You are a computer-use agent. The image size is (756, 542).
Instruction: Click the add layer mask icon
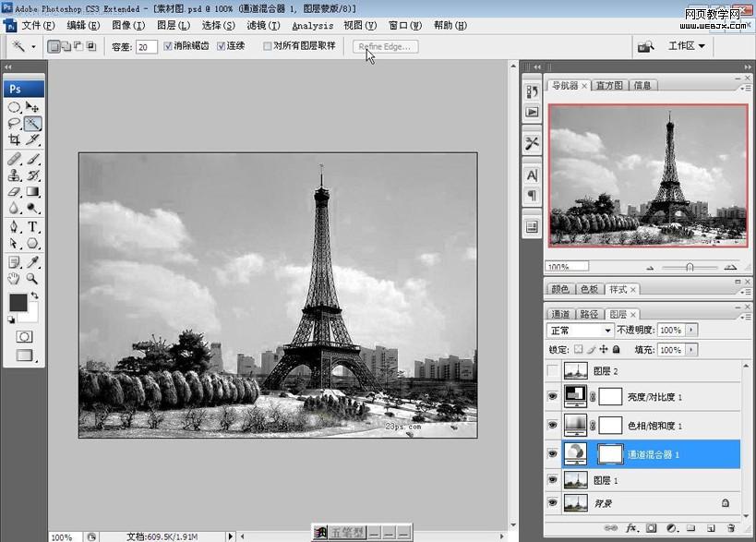click(651, 528)
